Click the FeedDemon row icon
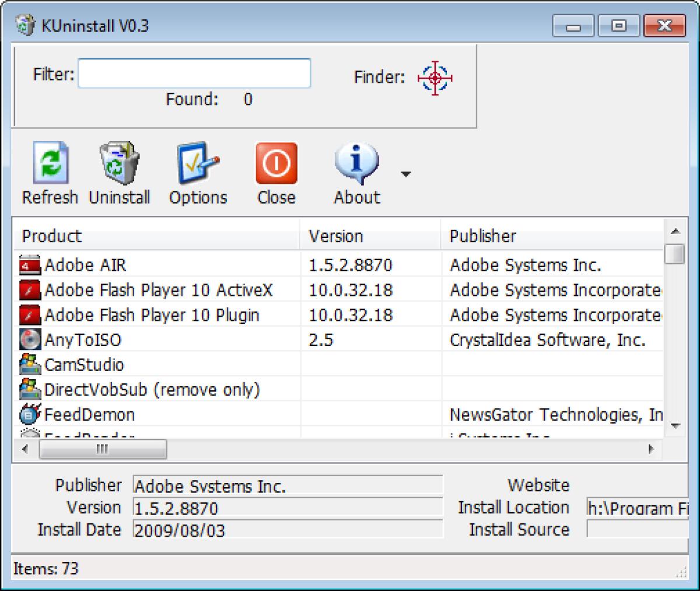This screenshot has width=700, height=591. [30, 414]
